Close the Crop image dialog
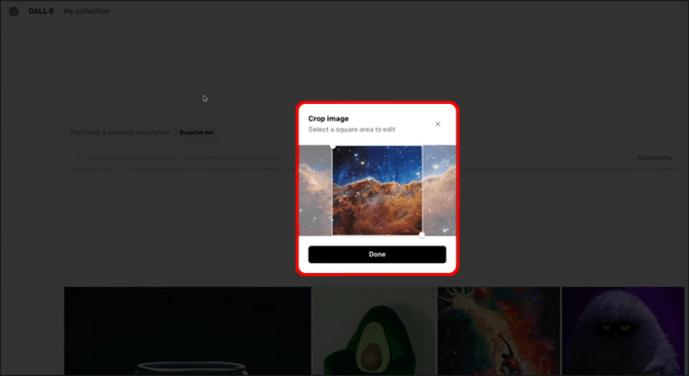 [438, 124]
